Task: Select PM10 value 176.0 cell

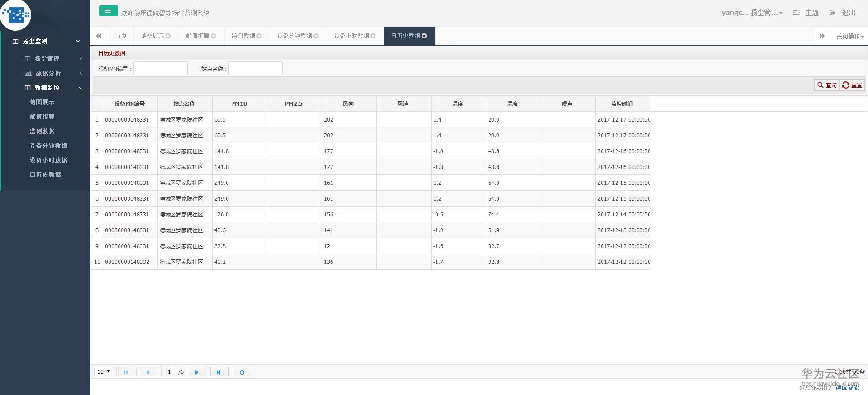Action: pyautogui.click(x=239, y=215)
